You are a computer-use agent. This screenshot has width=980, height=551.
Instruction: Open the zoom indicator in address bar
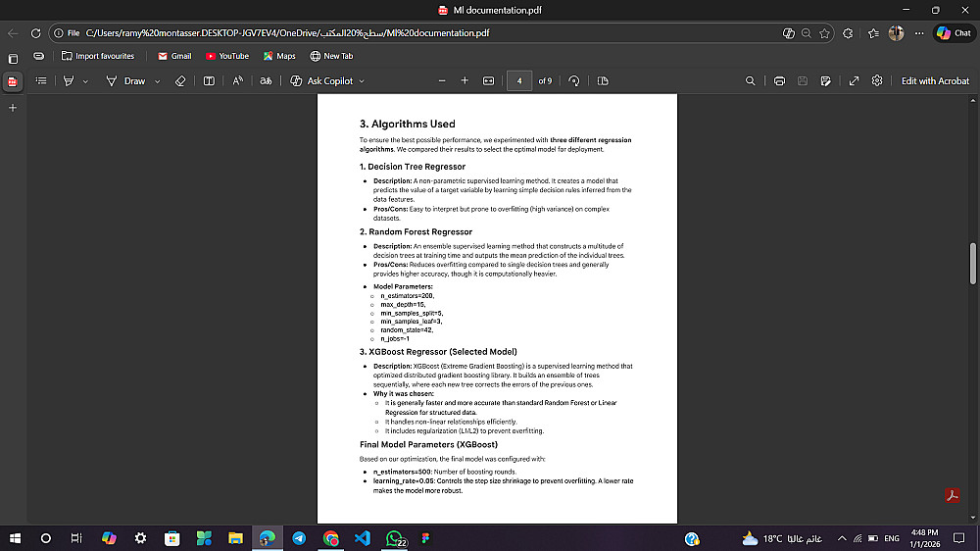pyautogui.click(x=807, y=33)
